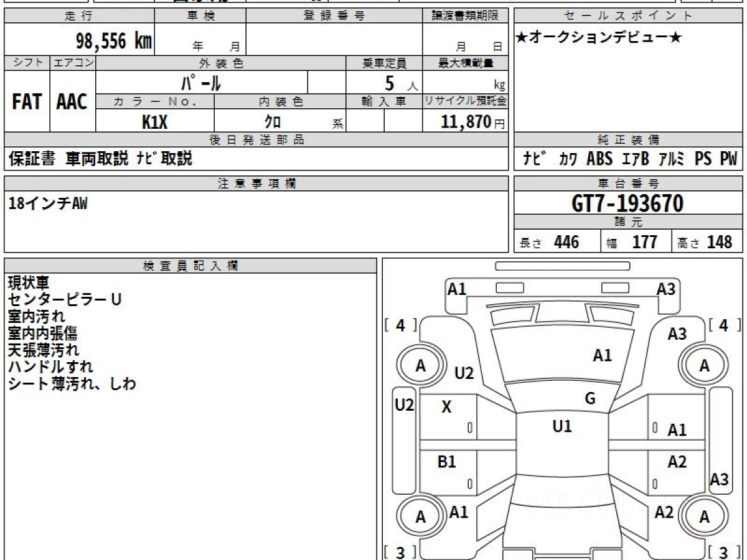Select the 走行 column header

click(x=78, y=16)
